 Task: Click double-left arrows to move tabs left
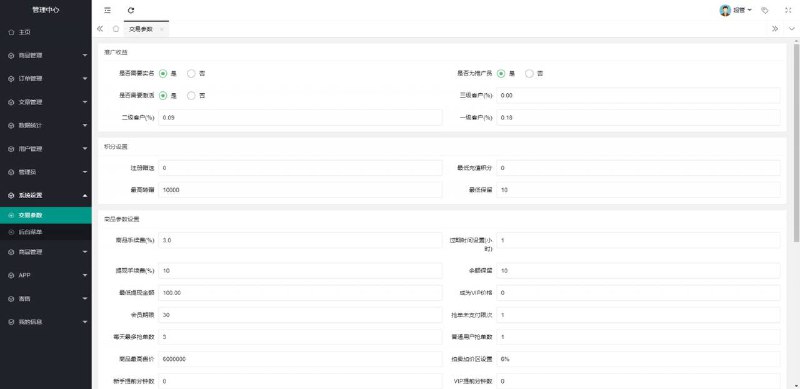coord(100,29)
